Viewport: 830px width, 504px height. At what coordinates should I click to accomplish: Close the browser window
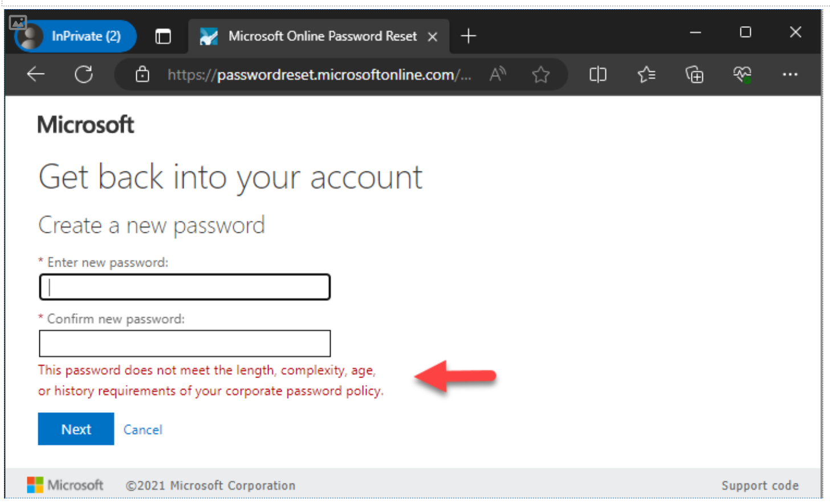click(x=796, y=32)
